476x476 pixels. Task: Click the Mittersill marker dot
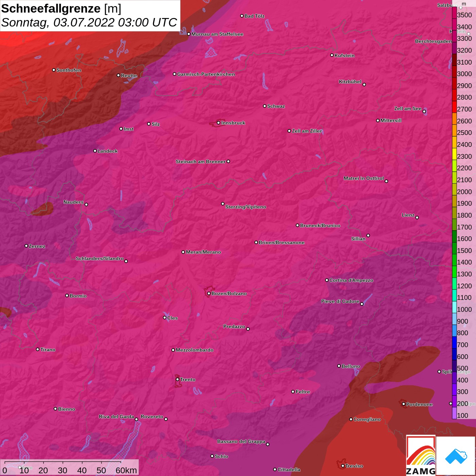tap(378, 120)
